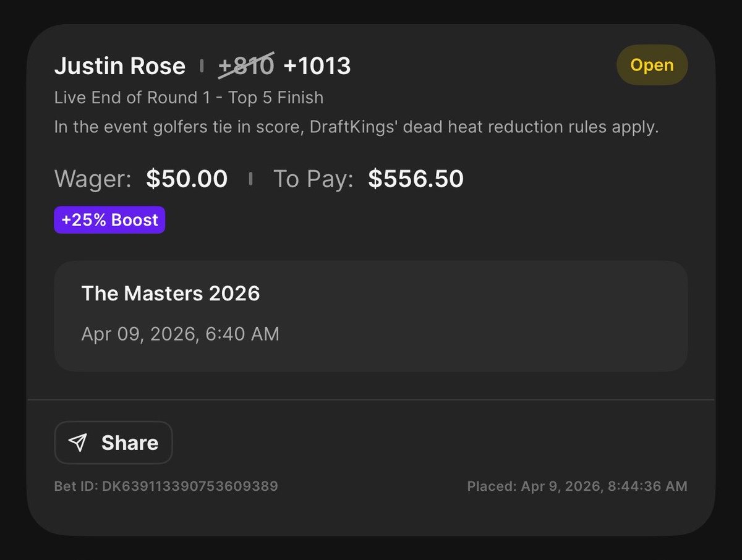Click the Placed: Apr 9, 2026 timestamp
The width and height of the screenshot is (742, 560).
tap(577, 486)
